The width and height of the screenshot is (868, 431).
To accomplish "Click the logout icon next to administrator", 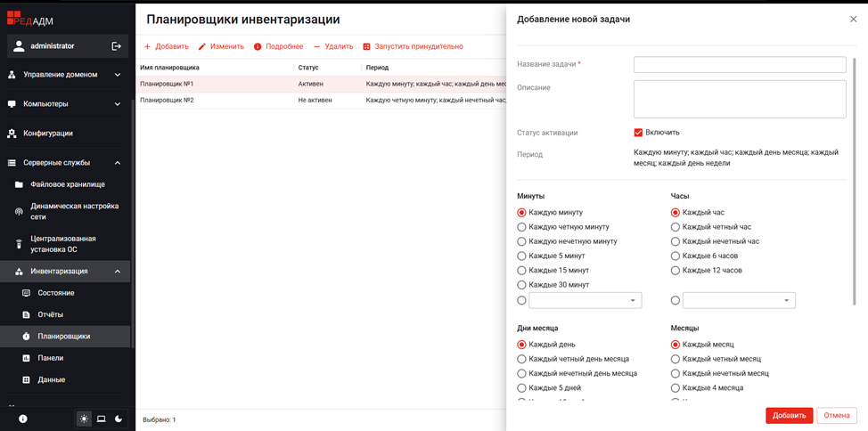I will pyautogui.click(x=116, y=46).
